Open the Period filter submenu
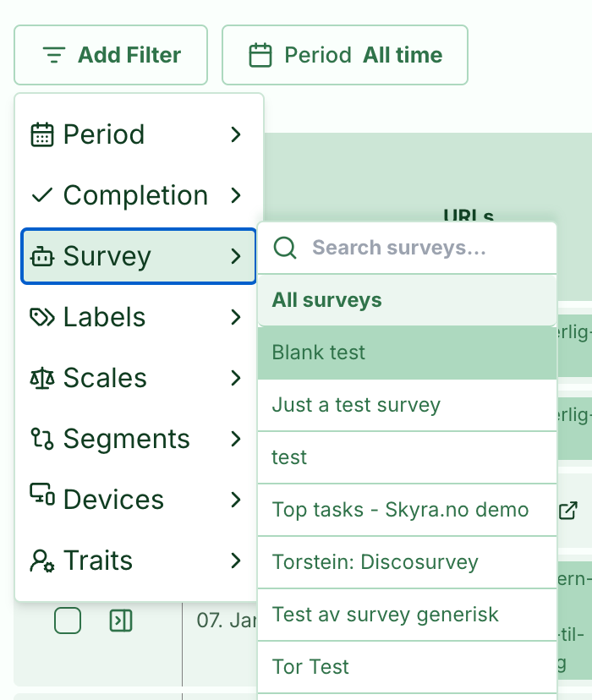 (139, 134)
